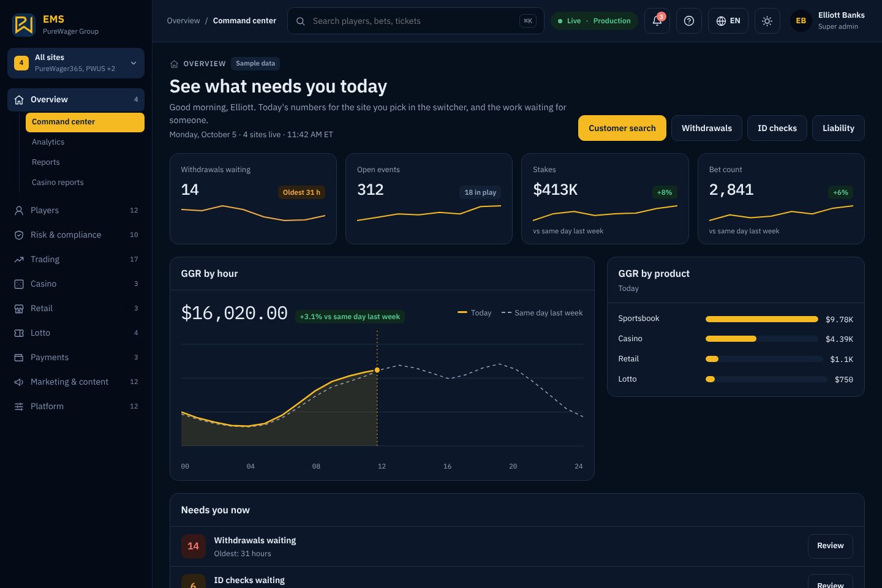Image resolution: width=882 pixels, height=588 pixels.
Task: Click the Casino dice icon
Action: tap(19, 284)
